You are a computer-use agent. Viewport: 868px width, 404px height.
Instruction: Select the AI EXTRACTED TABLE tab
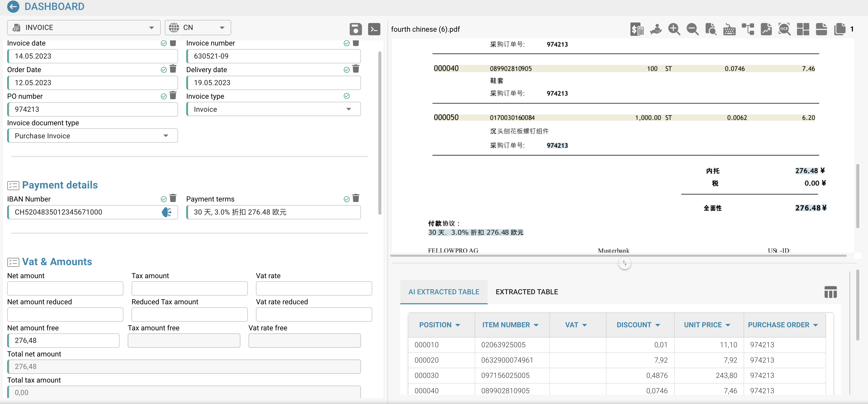[443, 292]
